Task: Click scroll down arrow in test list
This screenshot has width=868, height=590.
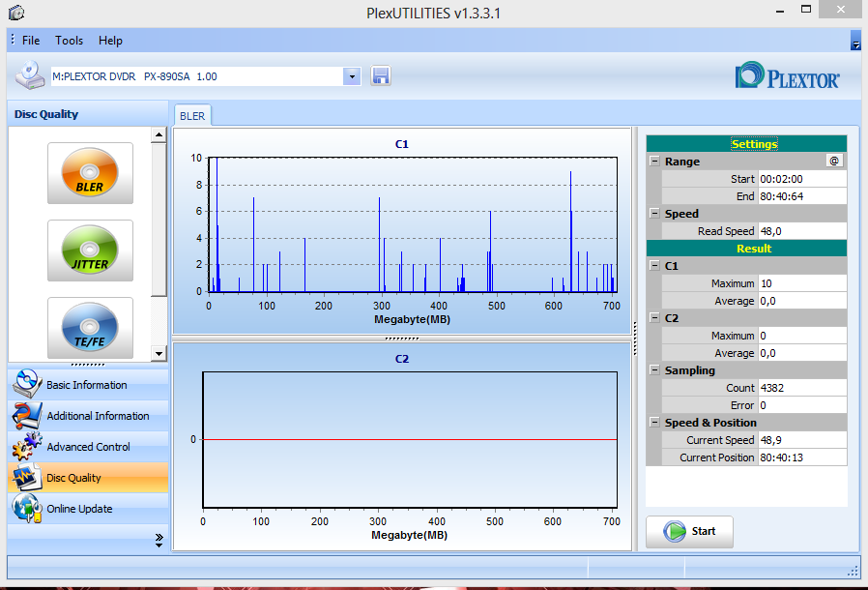Action: click(159, 353)
